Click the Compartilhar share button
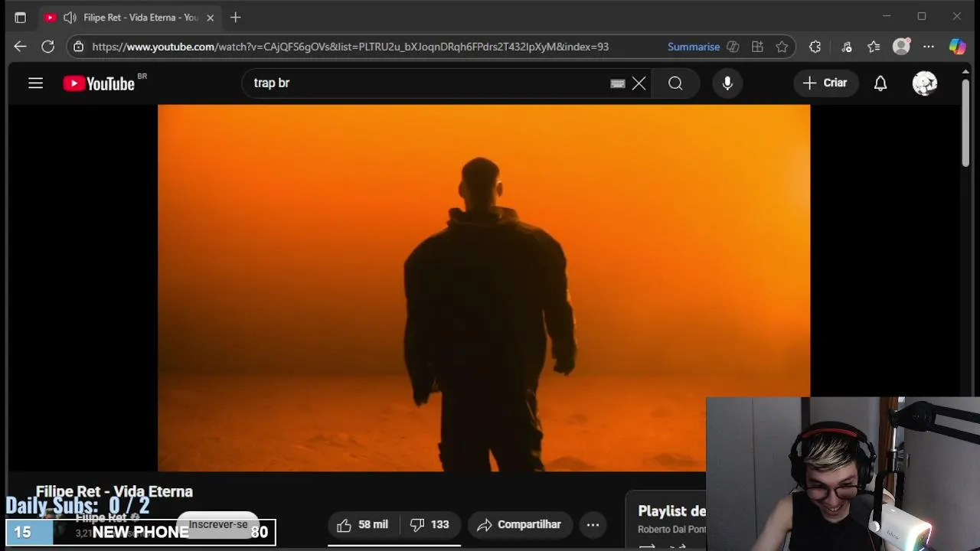Screen dimensions: 980x551 pos(519,524)
